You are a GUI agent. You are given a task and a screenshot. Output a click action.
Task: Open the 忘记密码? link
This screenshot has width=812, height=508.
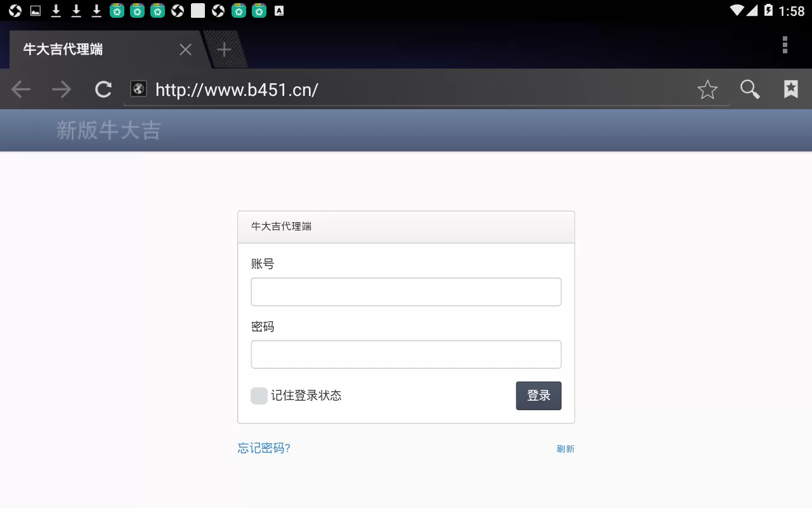(263, 448)
